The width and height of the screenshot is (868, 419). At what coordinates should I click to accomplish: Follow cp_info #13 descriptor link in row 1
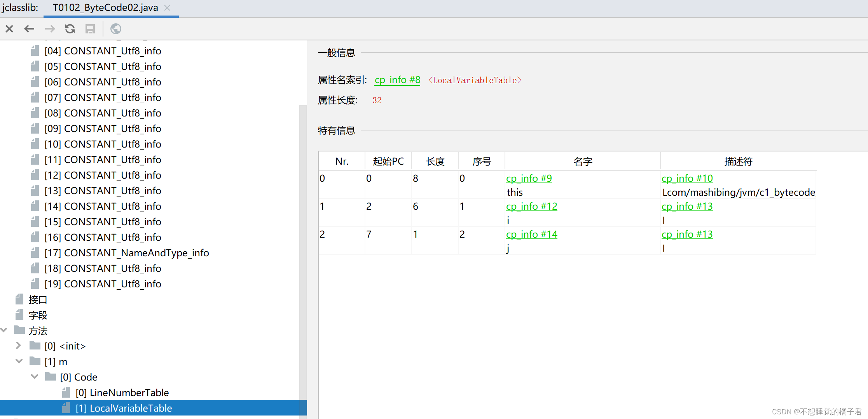tap(687, 206)
